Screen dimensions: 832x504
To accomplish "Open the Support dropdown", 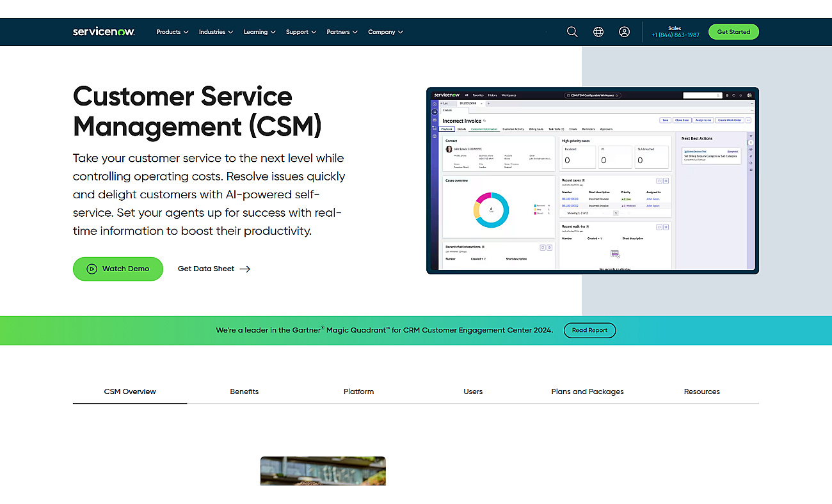I will pos(301,32).
